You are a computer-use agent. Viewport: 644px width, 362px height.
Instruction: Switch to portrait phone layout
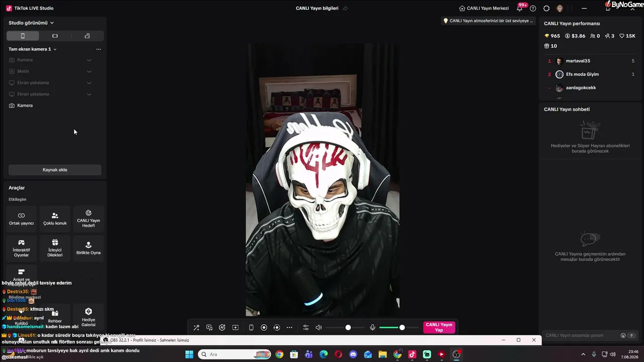pos(23,36)
